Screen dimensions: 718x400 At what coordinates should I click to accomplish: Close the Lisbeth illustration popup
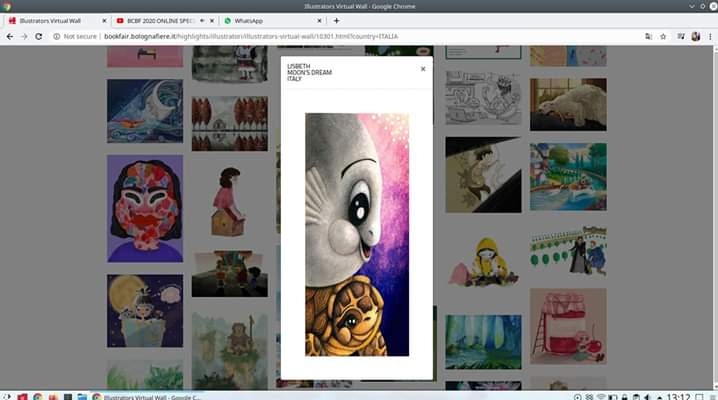click(423, 69)
